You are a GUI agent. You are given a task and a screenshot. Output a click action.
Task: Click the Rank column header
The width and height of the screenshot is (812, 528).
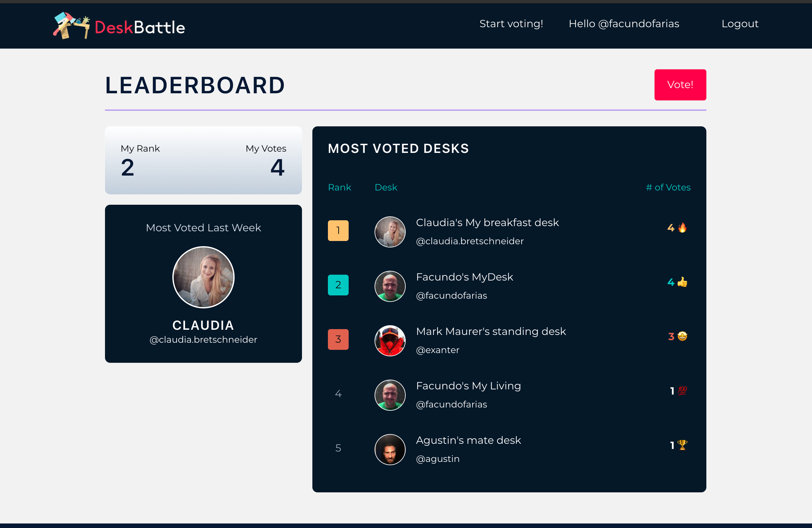(x=340, y=187)
